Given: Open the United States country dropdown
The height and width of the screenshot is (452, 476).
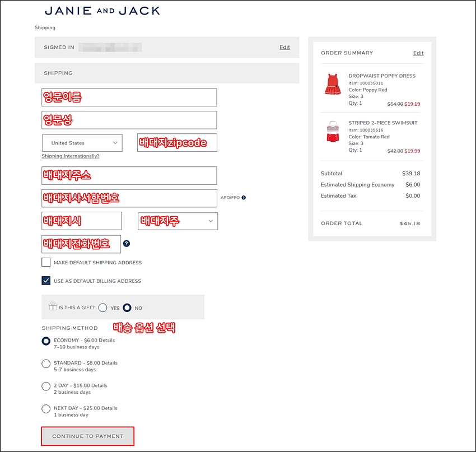Looking at the screenshot, I should pyautogui.click(x=82, y=143).
